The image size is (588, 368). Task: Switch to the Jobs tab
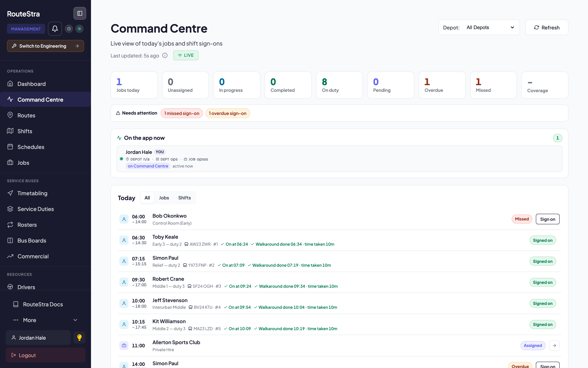coord(164,198)
